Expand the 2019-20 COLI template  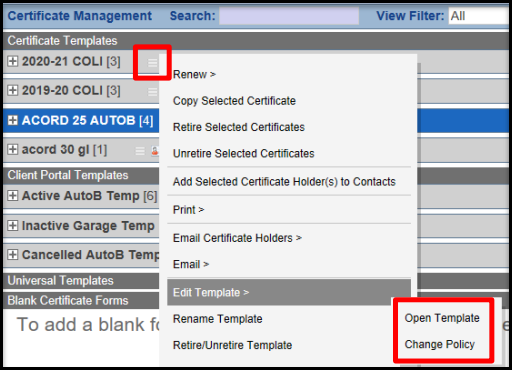[13, 90]
